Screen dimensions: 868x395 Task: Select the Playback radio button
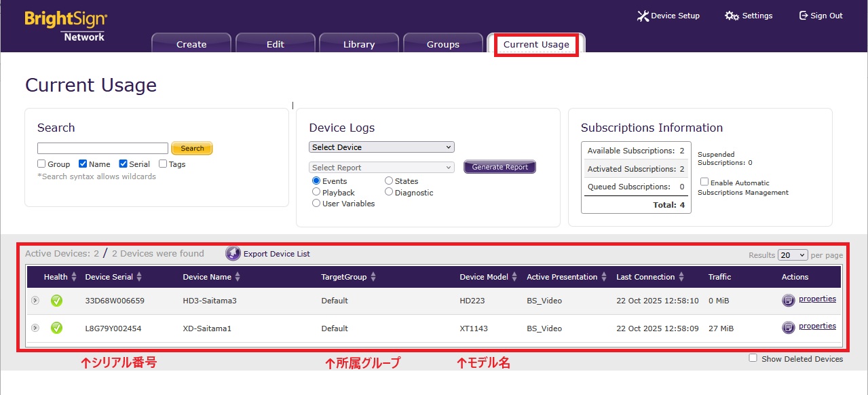tap(316, 192)
